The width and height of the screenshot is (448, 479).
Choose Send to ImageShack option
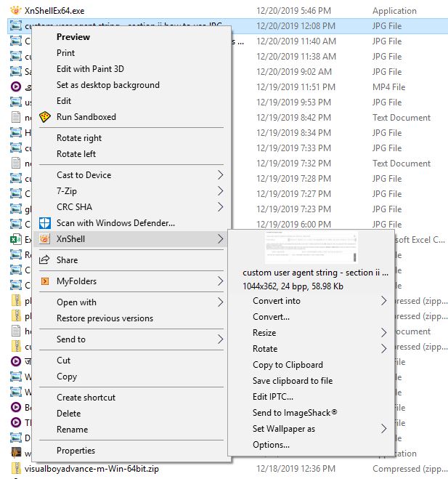pyautogui.click(x=295, y=413)
